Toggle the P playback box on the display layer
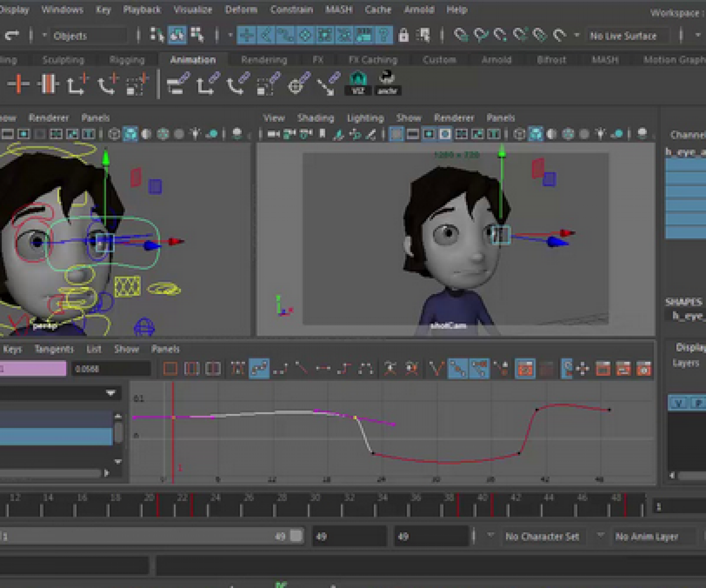Viewport: 706px width, 588px height. click(698, 403)
